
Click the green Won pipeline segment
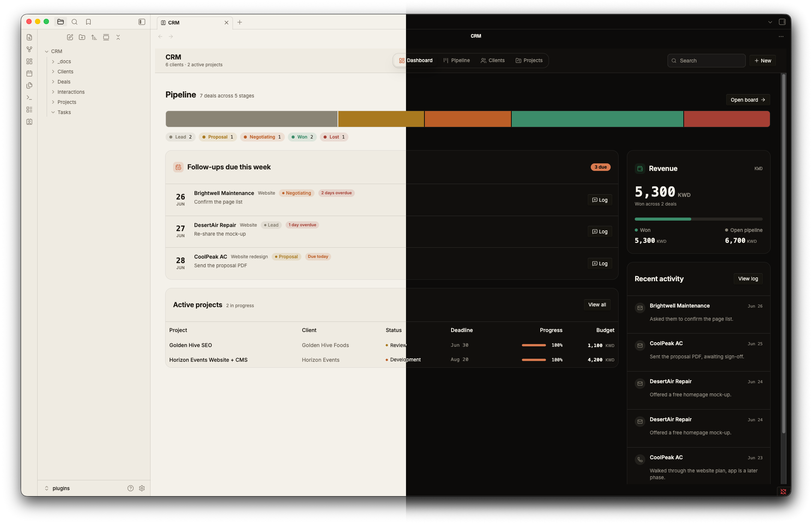597,119
